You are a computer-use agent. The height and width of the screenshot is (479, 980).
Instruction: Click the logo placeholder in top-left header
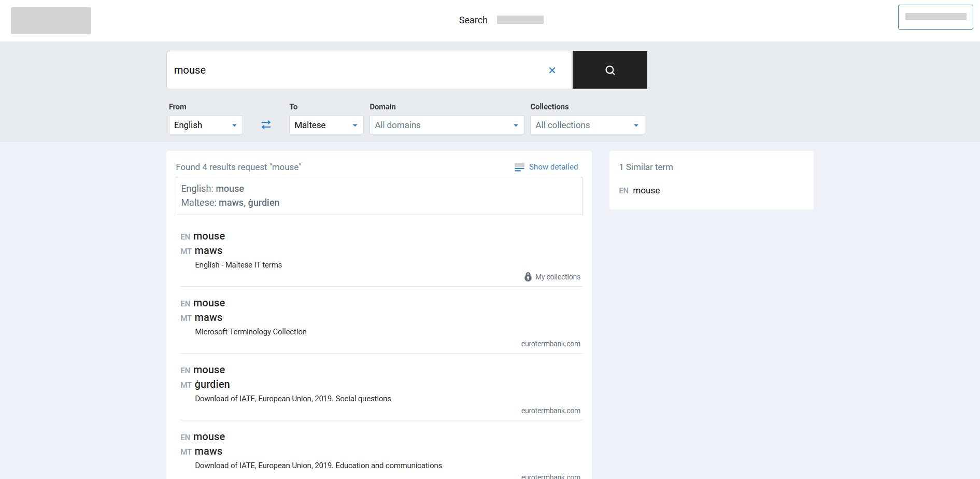[x=51, y=21]
